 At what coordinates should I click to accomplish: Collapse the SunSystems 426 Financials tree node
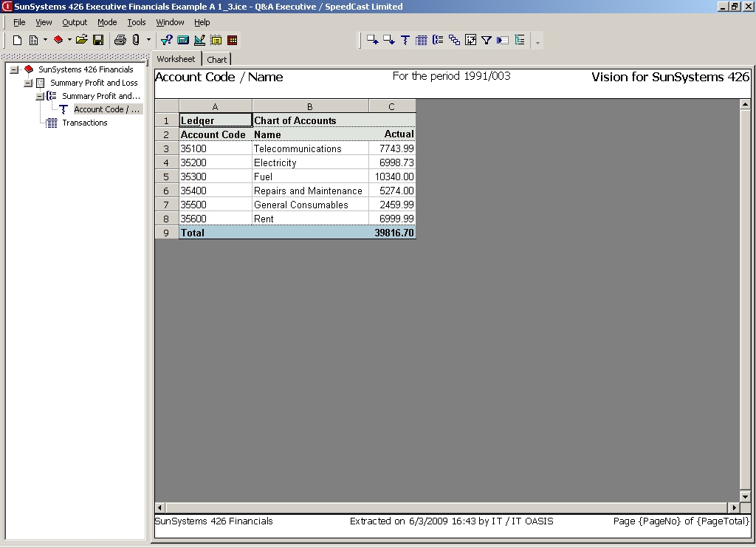pos(14,69)
